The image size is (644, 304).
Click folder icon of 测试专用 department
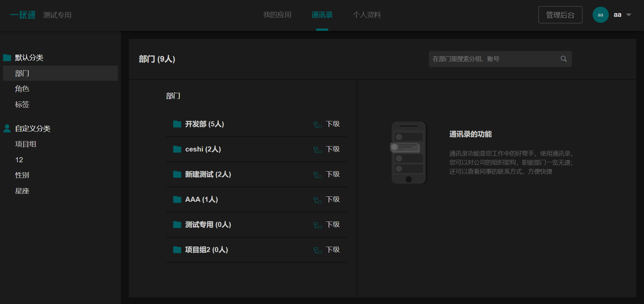[x=177, y=225]
